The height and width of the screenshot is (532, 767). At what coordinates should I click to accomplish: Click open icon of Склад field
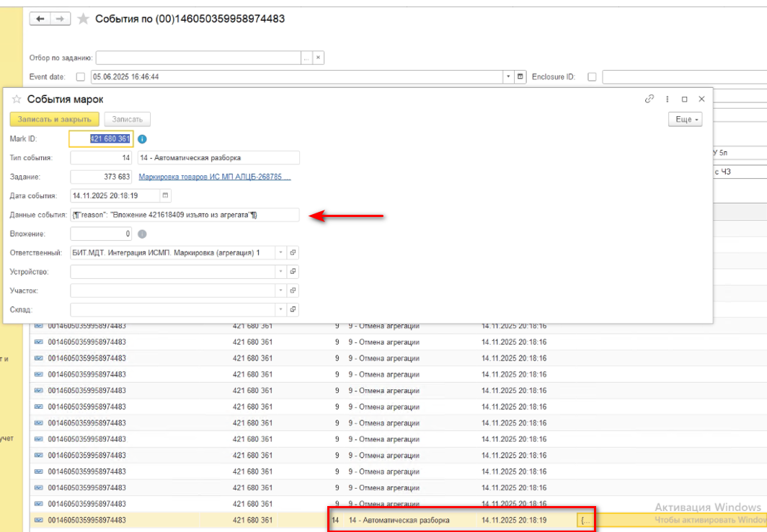tap(293, 309)
